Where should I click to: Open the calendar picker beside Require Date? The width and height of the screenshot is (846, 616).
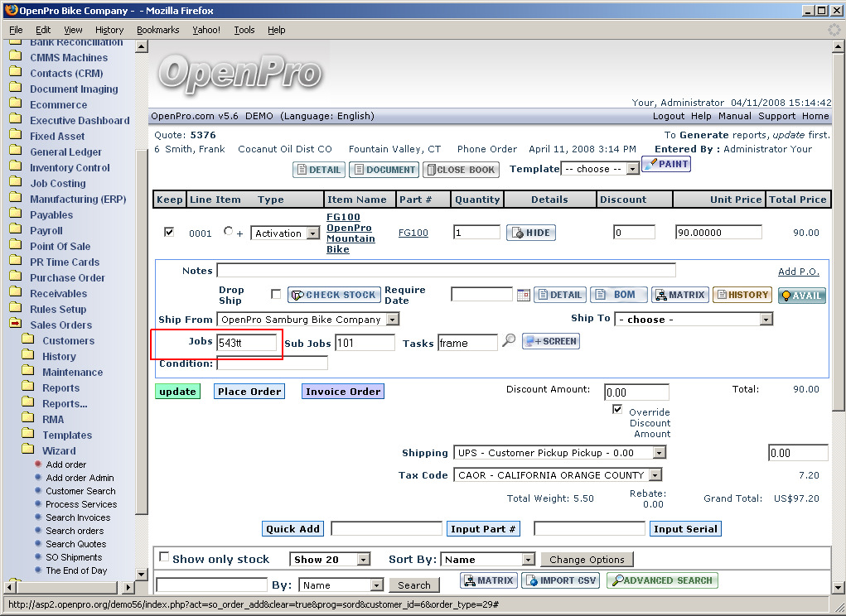click(523, 295)
